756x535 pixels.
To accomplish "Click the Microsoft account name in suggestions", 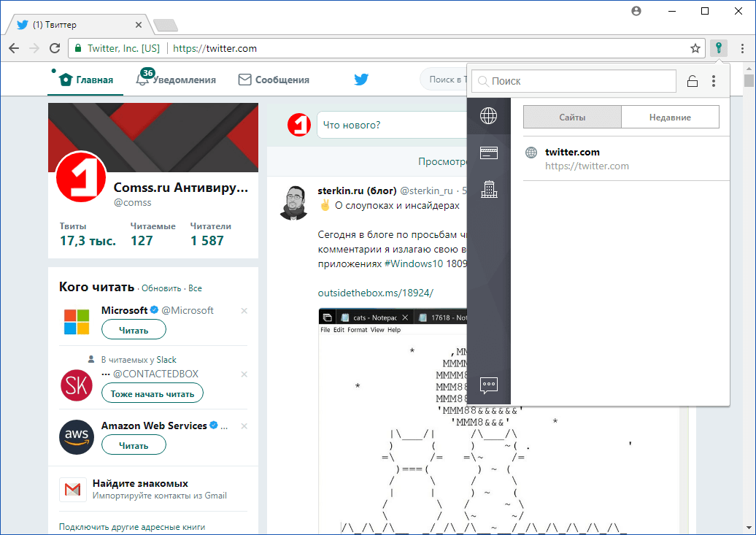I will pos(124,310).
